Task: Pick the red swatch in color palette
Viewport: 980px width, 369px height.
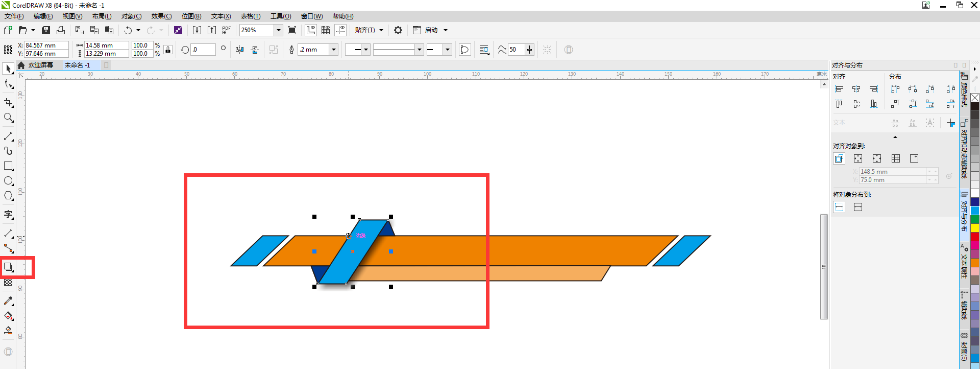Action: [974, 237]
